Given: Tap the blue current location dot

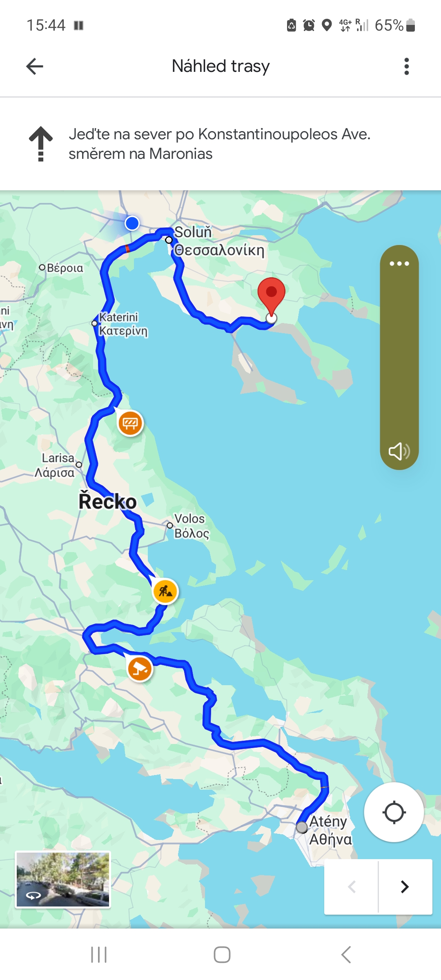Looking at the screenshot, I should [132, 223].
